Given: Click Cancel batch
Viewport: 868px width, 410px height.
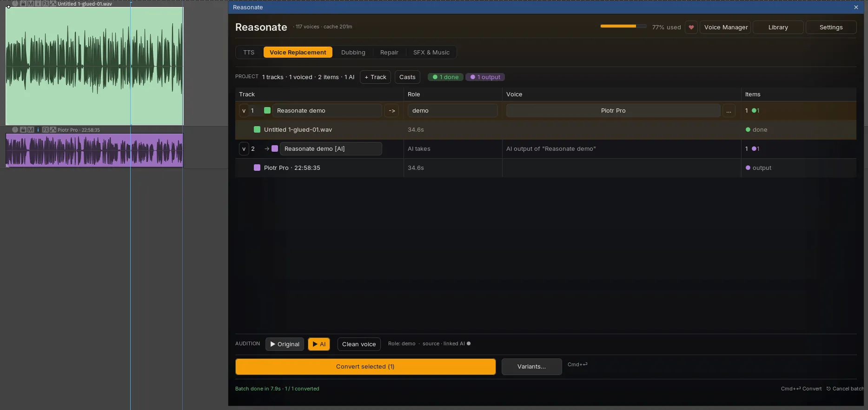Looking at the screenshot, I should click(x=845, y=389).
